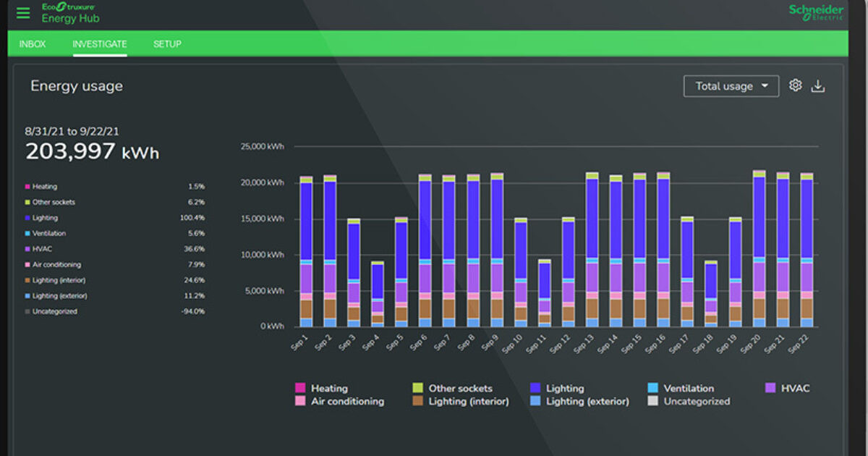The height and width of the screenshot is (456, 868).
Task: Click the 100.4% Lighting percentage value
Action: [192, 218]
